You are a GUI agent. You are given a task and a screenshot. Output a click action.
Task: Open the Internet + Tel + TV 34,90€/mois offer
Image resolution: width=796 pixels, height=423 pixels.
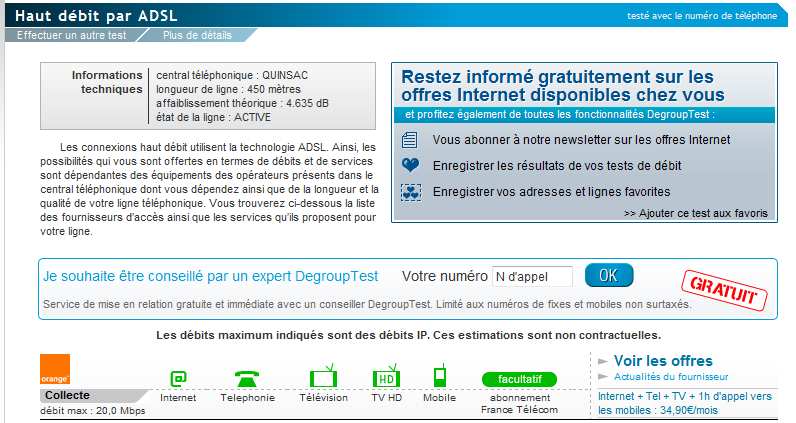tap(685, 403)
